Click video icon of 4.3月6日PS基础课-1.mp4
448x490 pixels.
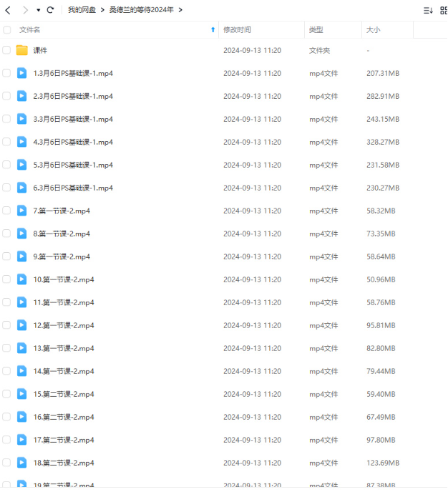coord(21,142)
